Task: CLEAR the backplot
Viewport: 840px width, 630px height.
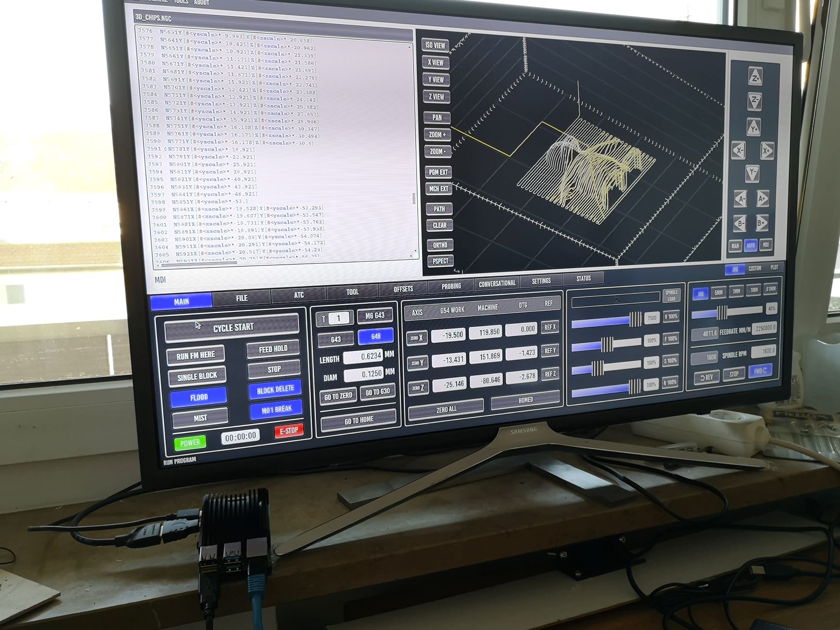Action: point(440,225)
